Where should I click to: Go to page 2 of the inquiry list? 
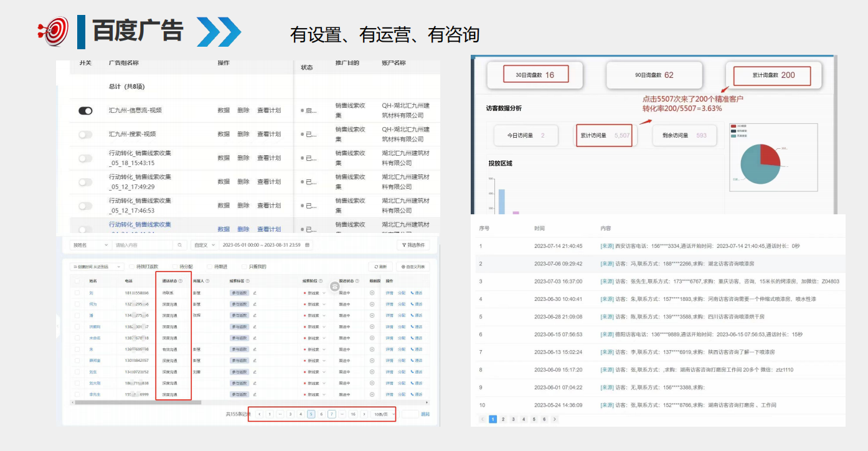(x=503, y=419)
